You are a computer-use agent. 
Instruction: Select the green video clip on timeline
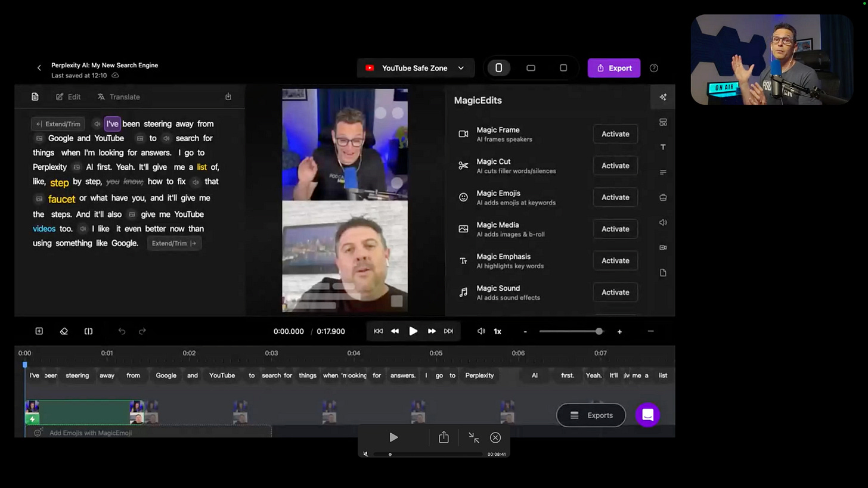[x=84, y=412]
